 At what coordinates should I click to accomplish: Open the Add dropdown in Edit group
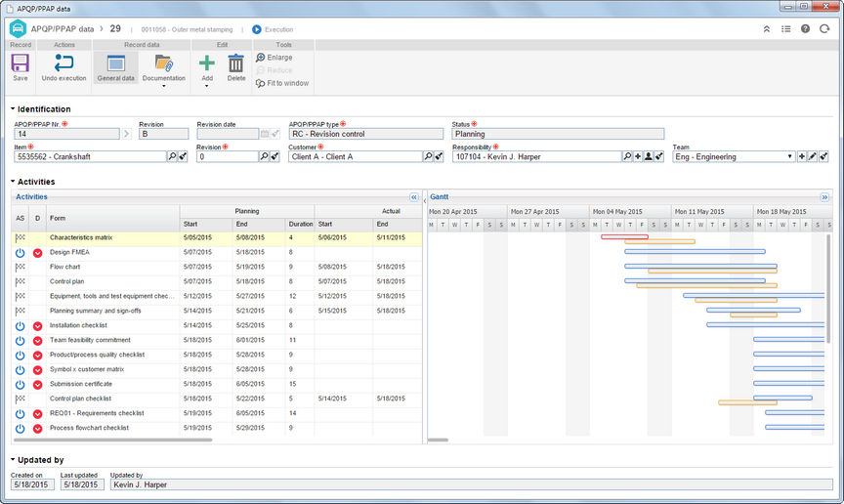207,70
